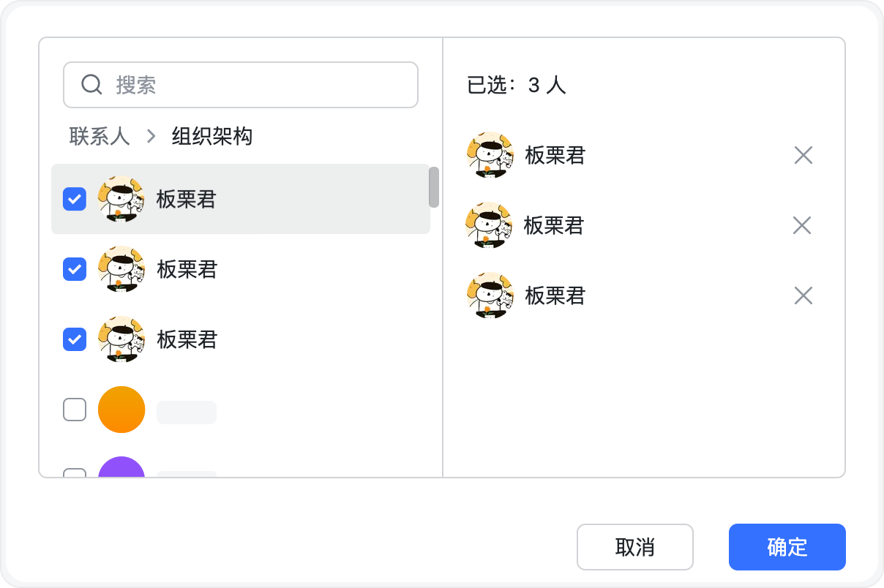
Task: Uncheck the first 板栗君 checkbox
Action: pyautogui.click(x=75, y=199)
